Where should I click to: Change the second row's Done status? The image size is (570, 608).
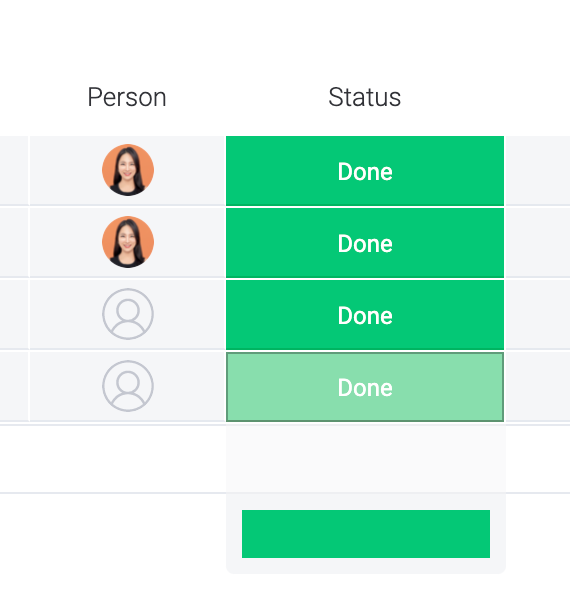pyautogui.click(x=365, y=243)
